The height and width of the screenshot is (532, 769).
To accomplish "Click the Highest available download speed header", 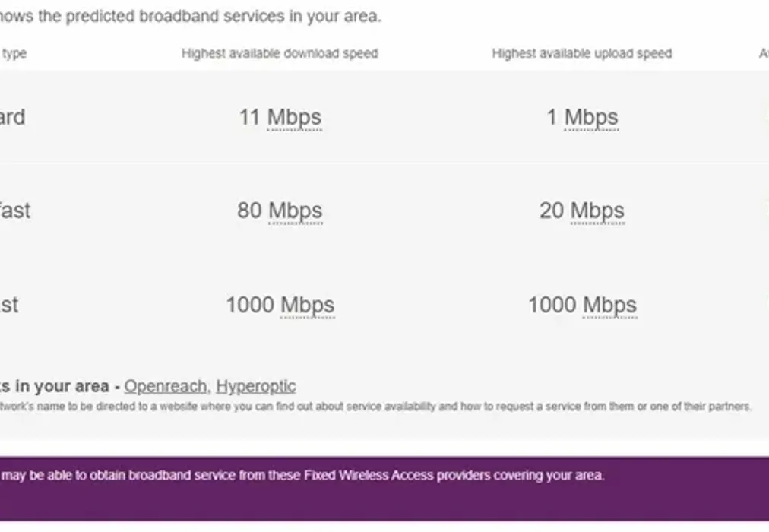I will click(x=279, y=53).
